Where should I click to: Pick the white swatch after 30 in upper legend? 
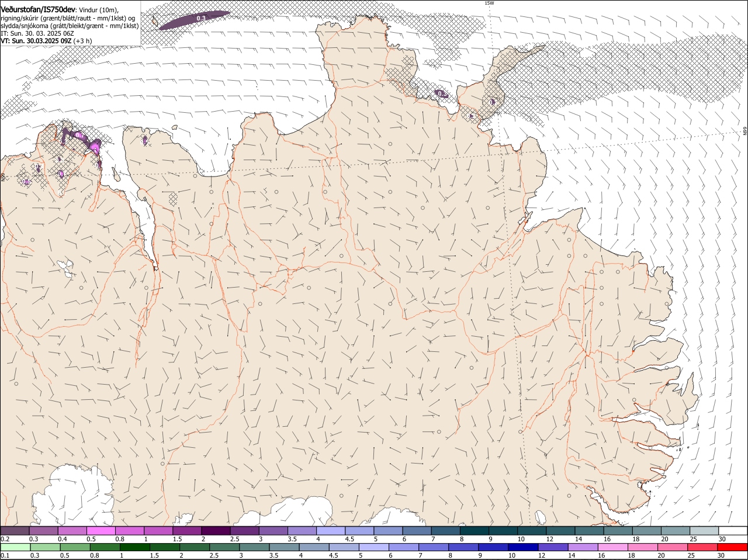733,531
